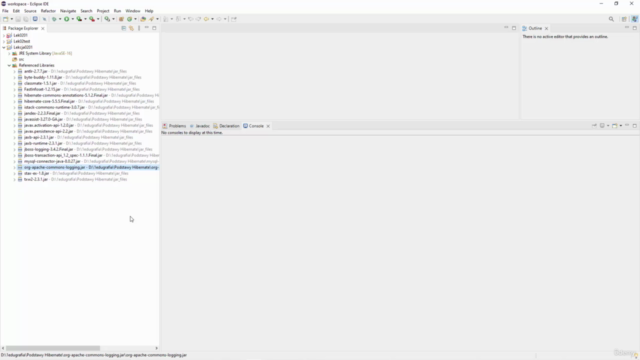
Task: Open the File menu
Action: pos(5,11)
